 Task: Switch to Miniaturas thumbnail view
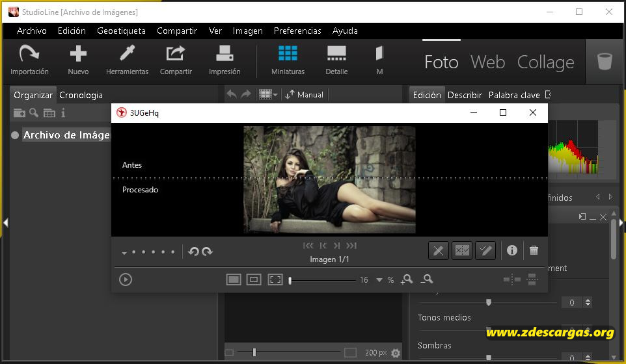[x=288, y=53]
